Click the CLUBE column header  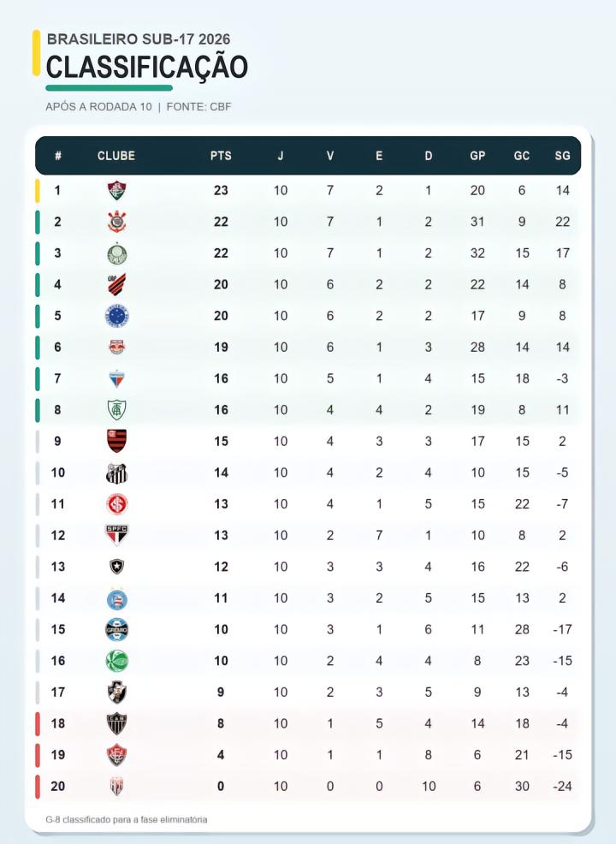click(x=116, y=156)
